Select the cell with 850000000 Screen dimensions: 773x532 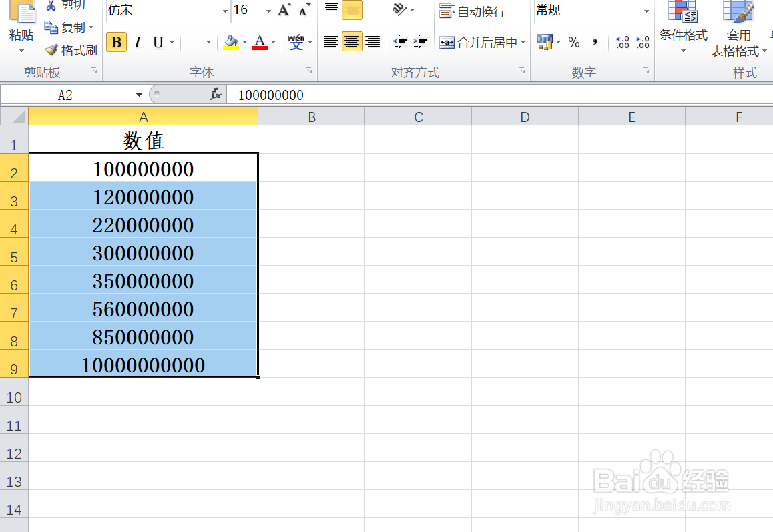pyautogui.click(x=144, y=336)
